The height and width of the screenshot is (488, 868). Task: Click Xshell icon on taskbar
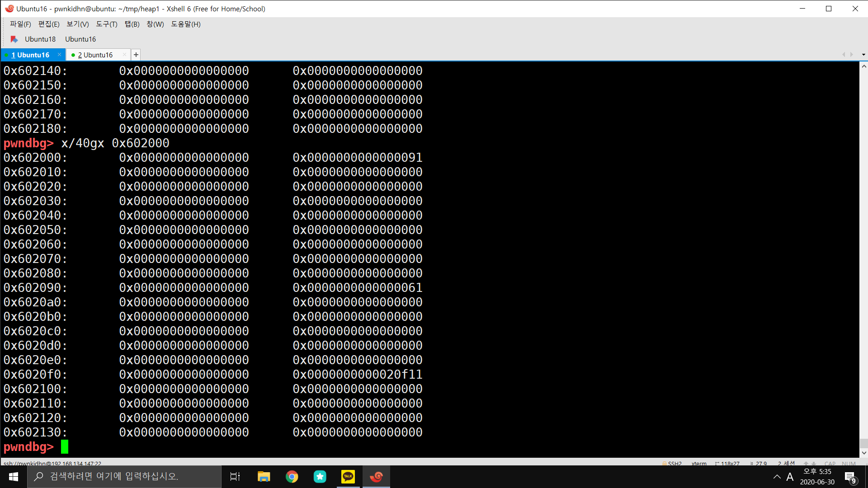(376, 477)
